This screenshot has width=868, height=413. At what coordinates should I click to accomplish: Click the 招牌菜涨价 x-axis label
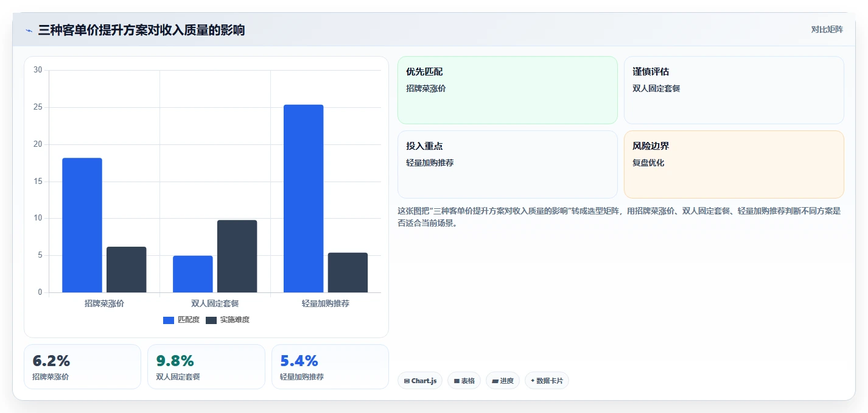pos(104,303)
